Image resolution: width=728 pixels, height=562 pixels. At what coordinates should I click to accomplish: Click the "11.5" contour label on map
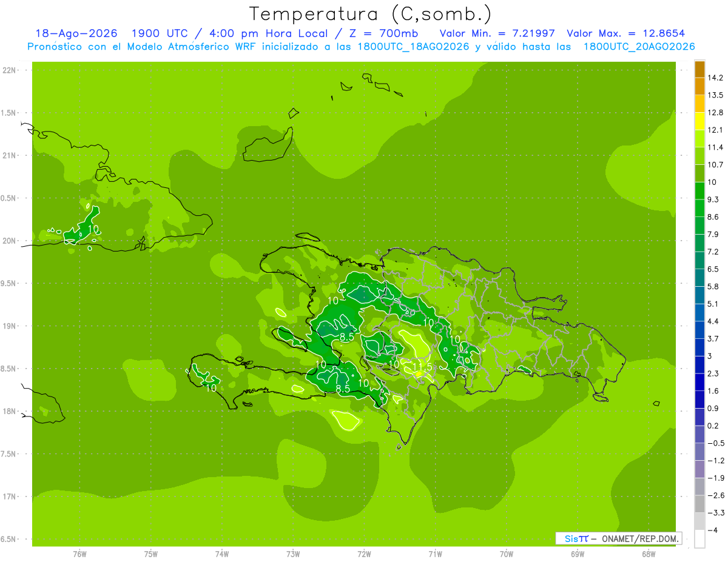click(422, 367)
